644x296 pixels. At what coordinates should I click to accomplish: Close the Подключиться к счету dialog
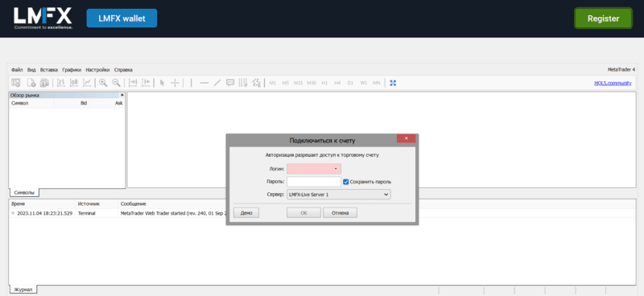pyautogui.click(x=407, y=138)
